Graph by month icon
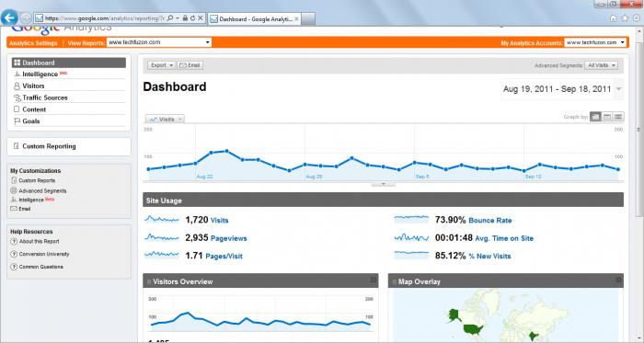This screenshot has height=343, width=644. [618, 117]
